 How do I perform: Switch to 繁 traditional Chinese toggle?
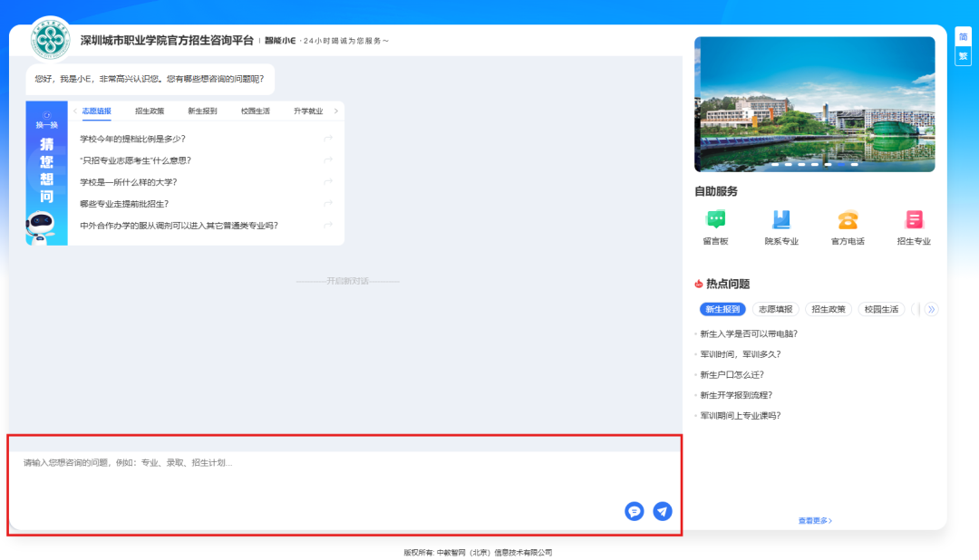(963, 56)
